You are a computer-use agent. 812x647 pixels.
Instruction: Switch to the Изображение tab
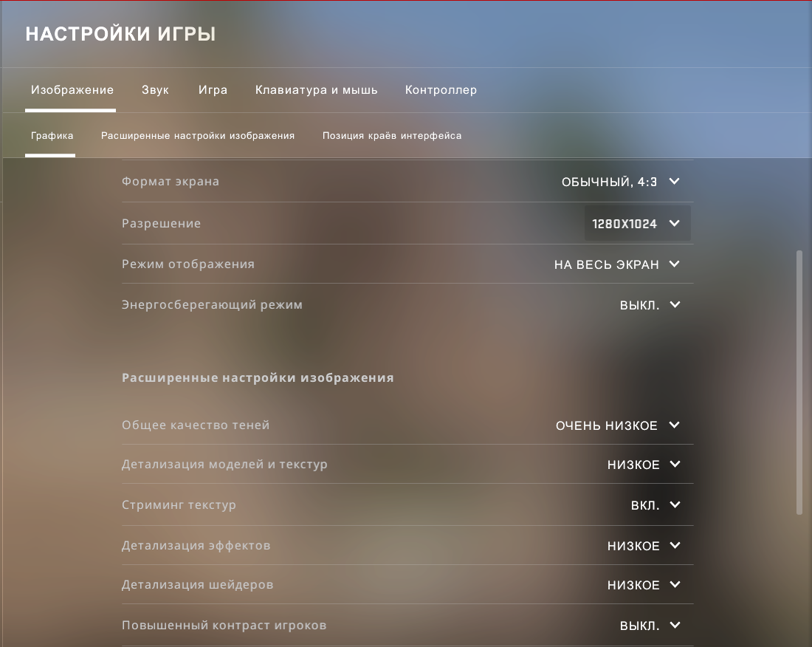coord(72,90)
